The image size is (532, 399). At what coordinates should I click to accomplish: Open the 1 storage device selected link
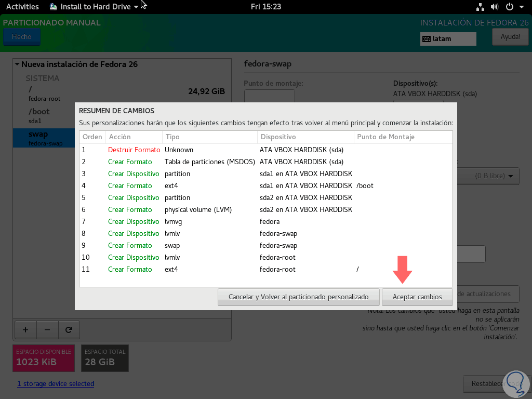pyautogui.click(x=56, y=384)
